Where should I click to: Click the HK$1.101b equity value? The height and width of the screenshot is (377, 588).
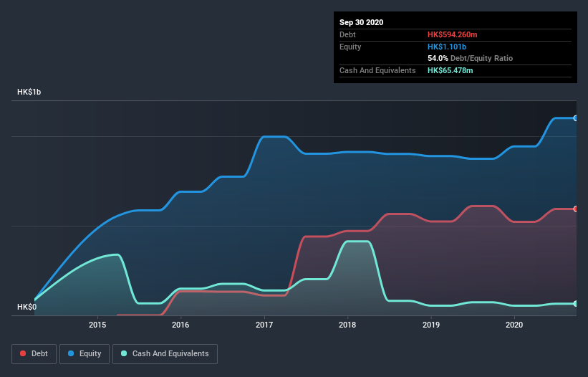click(x=447, y=47)
